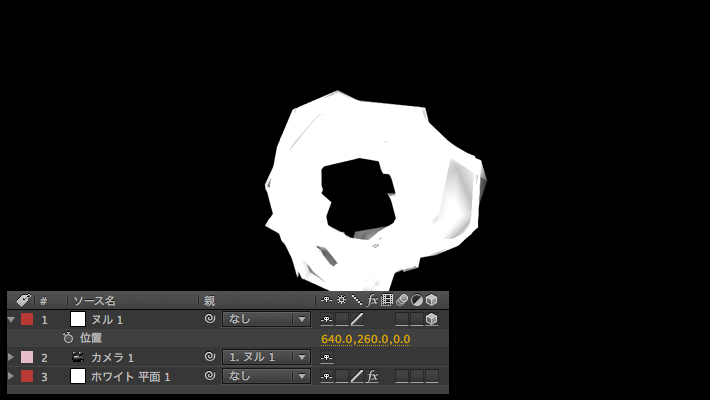Open the parent dropdown for ホワイト 平面 1

(267, 376)
